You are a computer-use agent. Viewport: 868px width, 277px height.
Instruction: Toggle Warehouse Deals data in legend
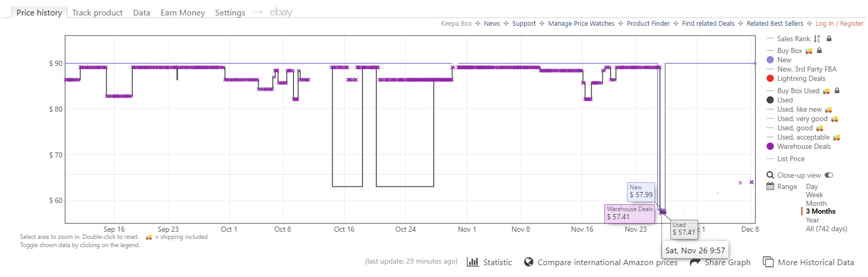point(804,147)
